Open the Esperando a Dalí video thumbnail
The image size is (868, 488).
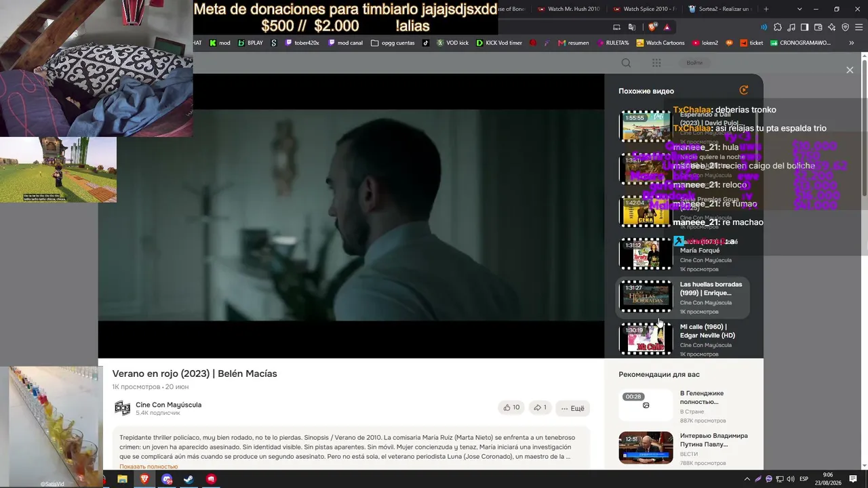646,126
